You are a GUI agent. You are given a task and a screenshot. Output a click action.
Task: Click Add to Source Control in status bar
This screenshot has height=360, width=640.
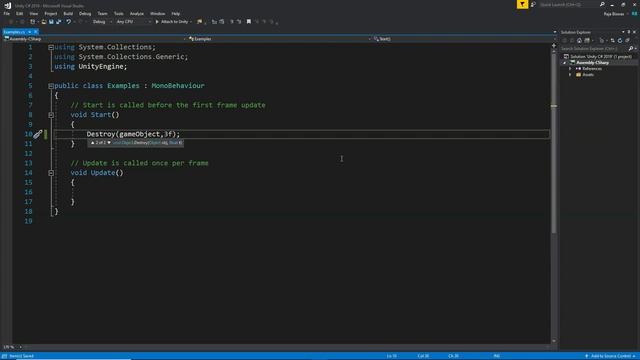point(611,356)
